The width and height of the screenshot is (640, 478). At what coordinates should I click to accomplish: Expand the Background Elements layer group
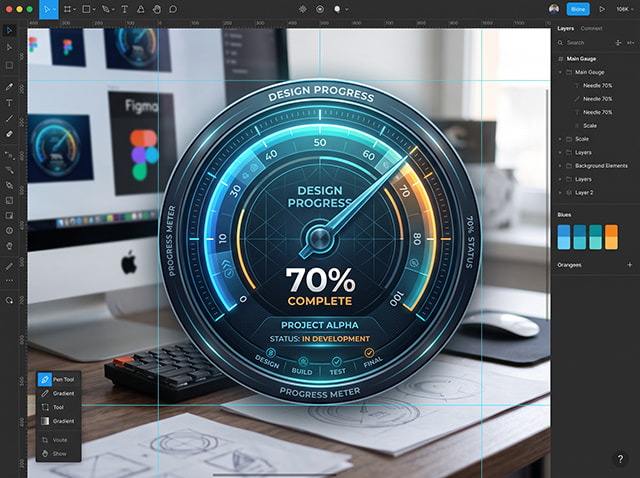coord(560,166)
